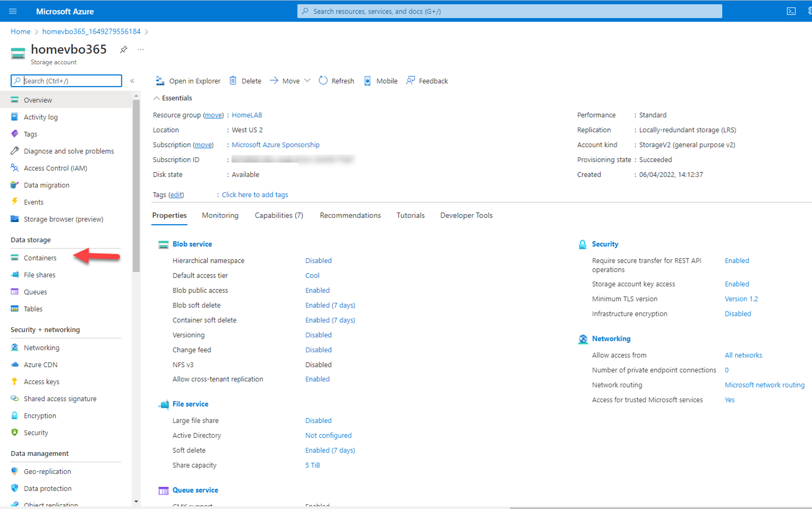The image size is (812, 509).
Task: Collapse the Essentials section
Action: [x=173, y=98]
